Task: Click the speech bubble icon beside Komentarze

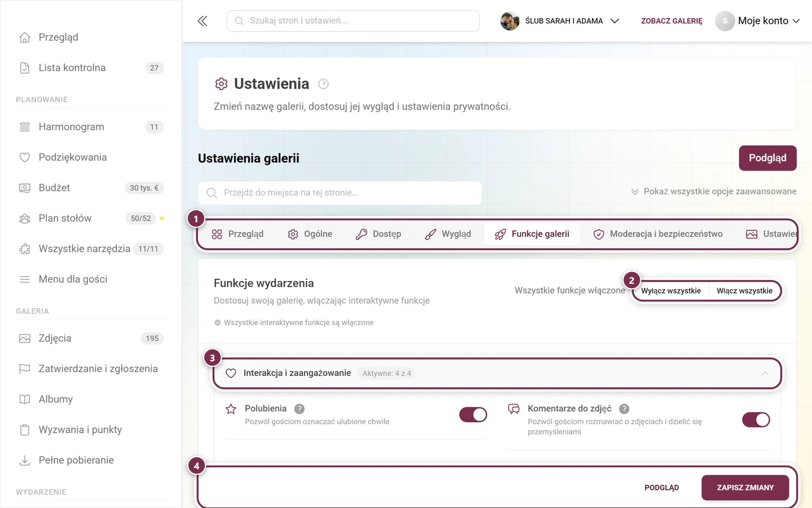Action: (514, 409)
